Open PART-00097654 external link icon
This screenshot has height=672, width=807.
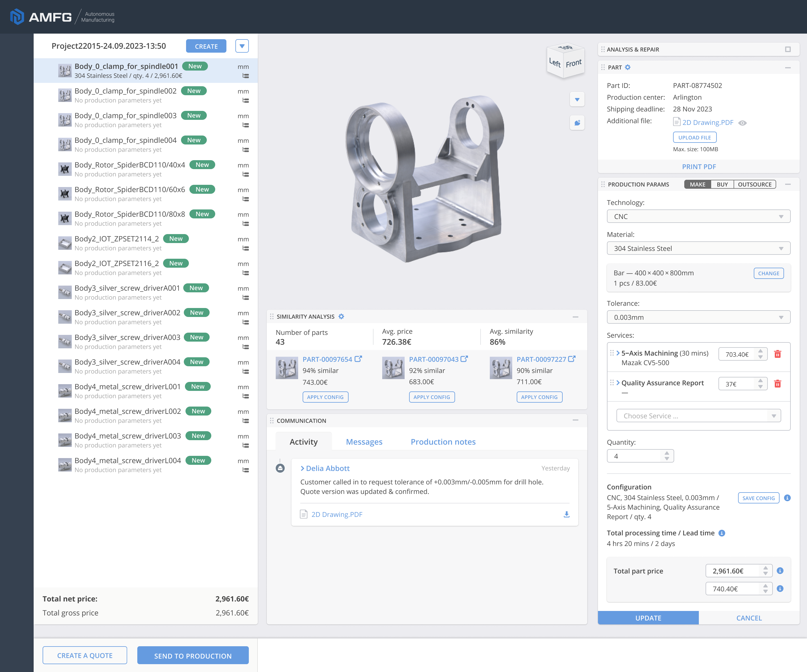coord(358,359)
